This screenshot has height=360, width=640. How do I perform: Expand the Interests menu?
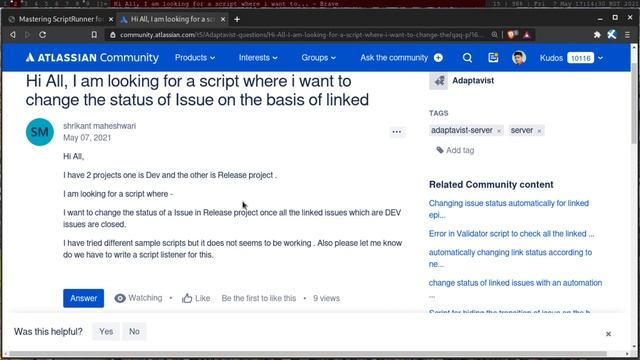(x=258, y=58)
